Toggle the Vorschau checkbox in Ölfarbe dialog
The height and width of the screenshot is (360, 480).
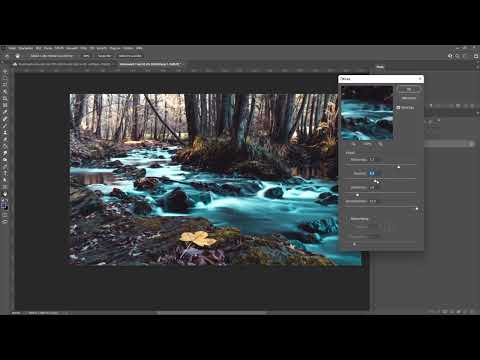(x=398, y=107)
